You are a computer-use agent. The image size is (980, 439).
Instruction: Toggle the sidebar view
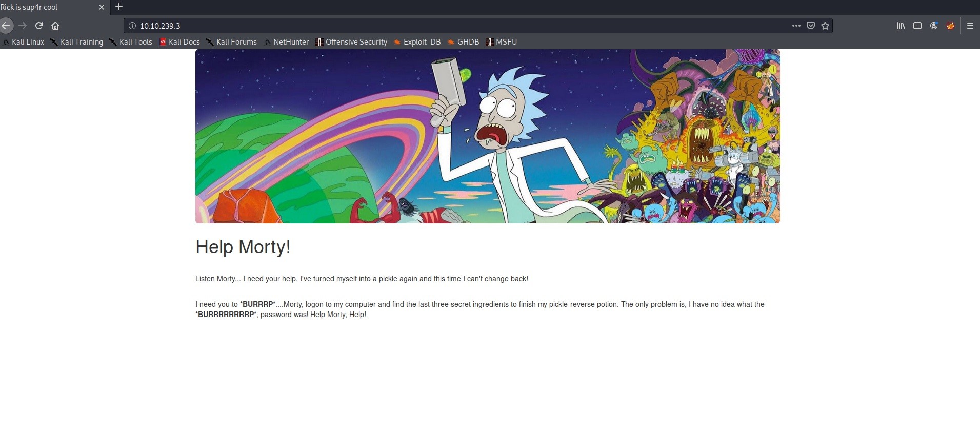tap(917, 26)
